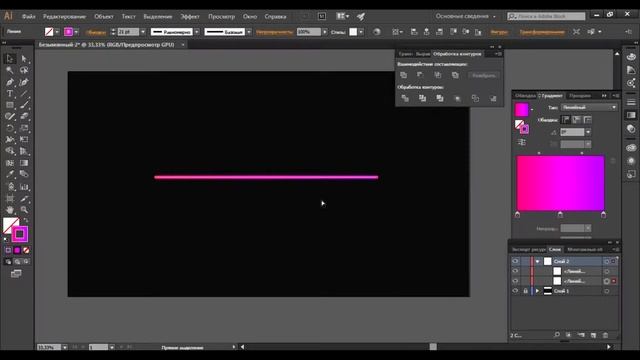Click the Exclude shape mode icon
Screen dimensions: 640x360
click(455, 75)
